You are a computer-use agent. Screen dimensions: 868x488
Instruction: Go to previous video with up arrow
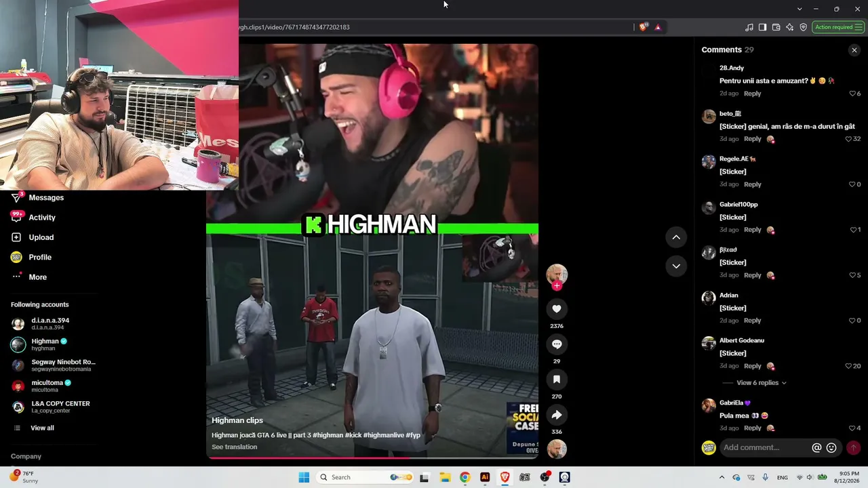(x=676, y=237)
